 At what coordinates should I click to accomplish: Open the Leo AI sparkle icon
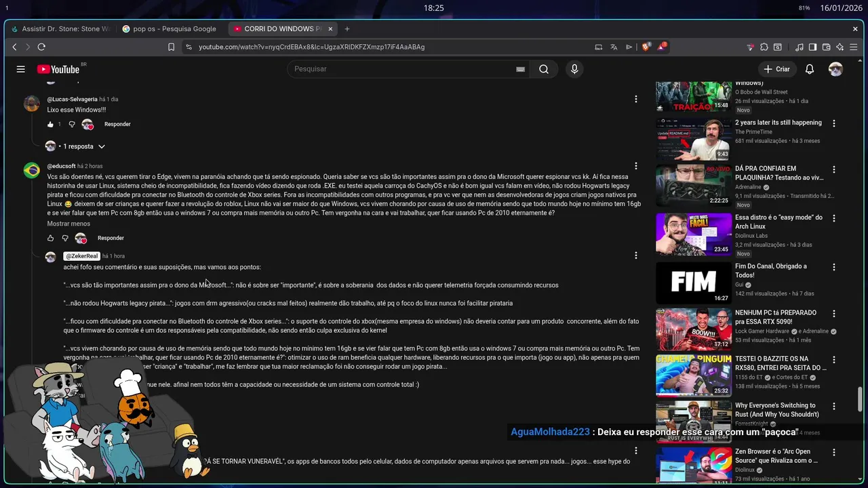(x=840, y=47)
